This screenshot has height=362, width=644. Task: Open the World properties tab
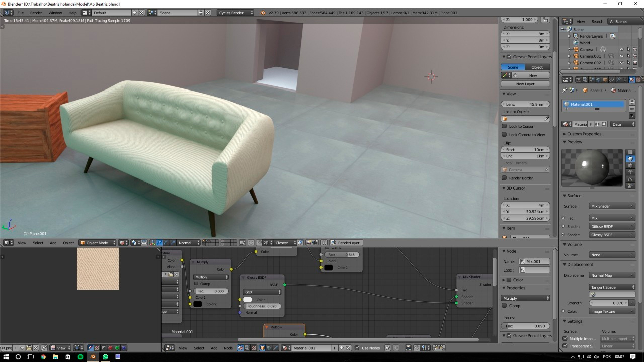click(598, 79)
